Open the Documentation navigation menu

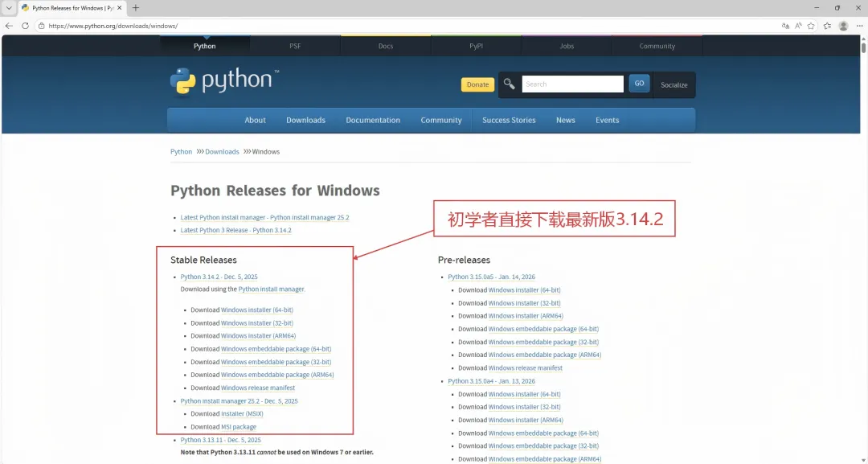[373, 120]
